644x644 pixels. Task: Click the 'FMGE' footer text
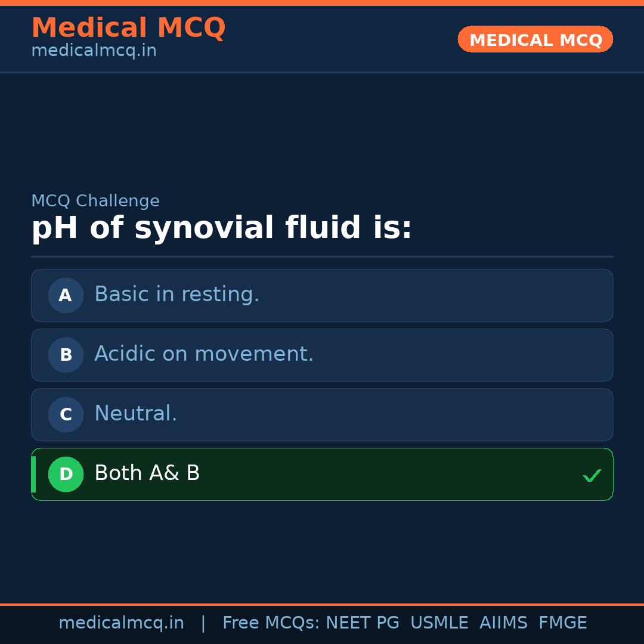point(562,623)
